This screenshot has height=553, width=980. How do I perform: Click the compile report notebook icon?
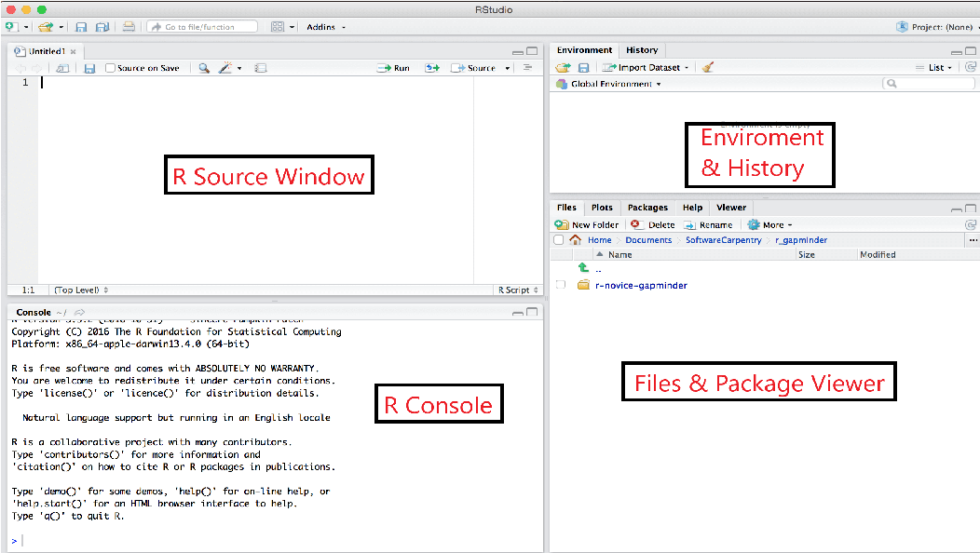[x=261, y=67]
